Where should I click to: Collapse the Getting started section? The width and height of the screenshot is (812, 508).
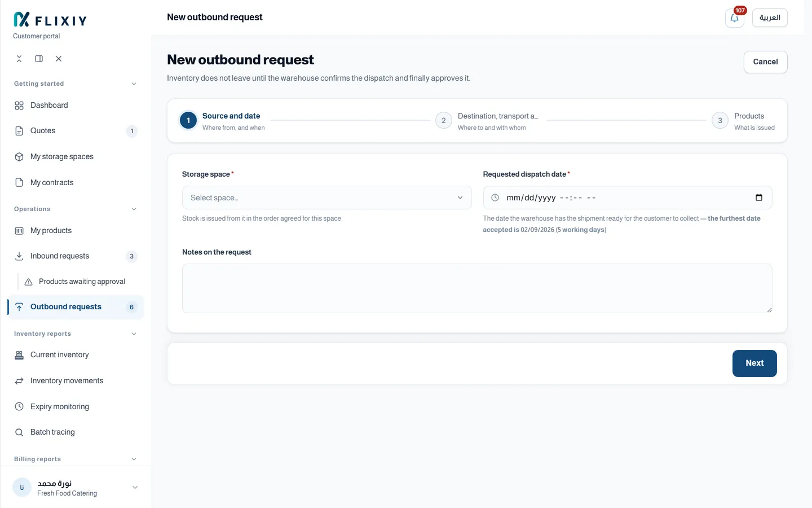(134, 84)
